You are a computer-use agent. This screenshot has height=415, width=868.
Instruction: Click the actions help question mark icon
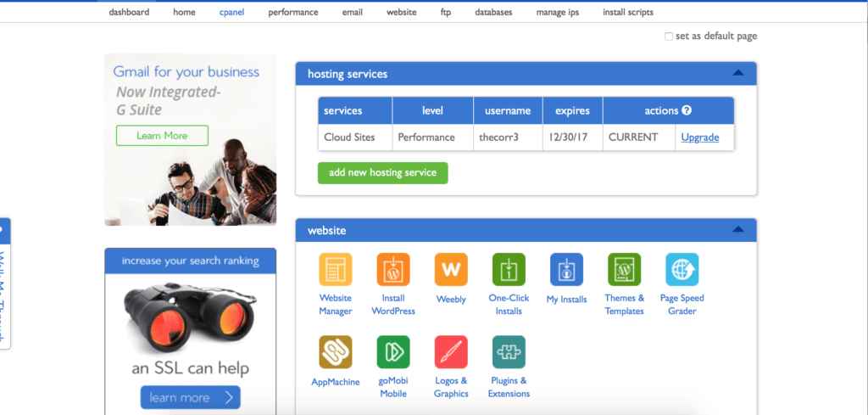tap(687, 110)
